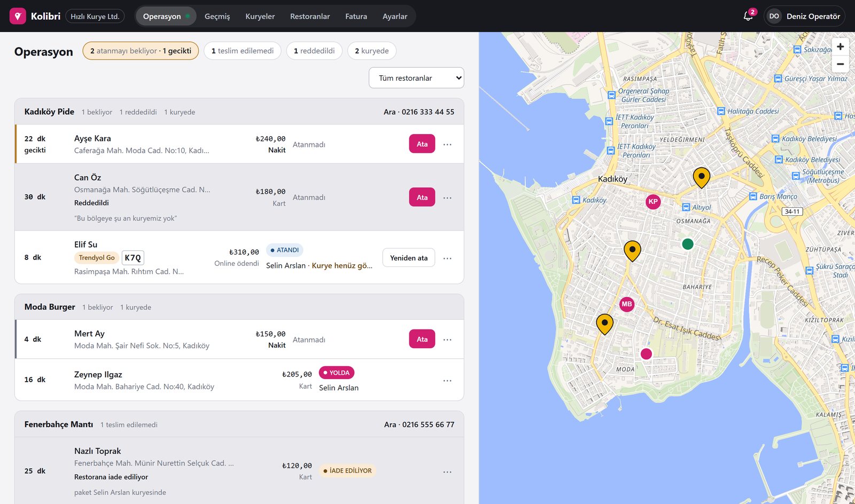
Task: Open more options for Ayşe Kara order
Action: click(447, 144)
